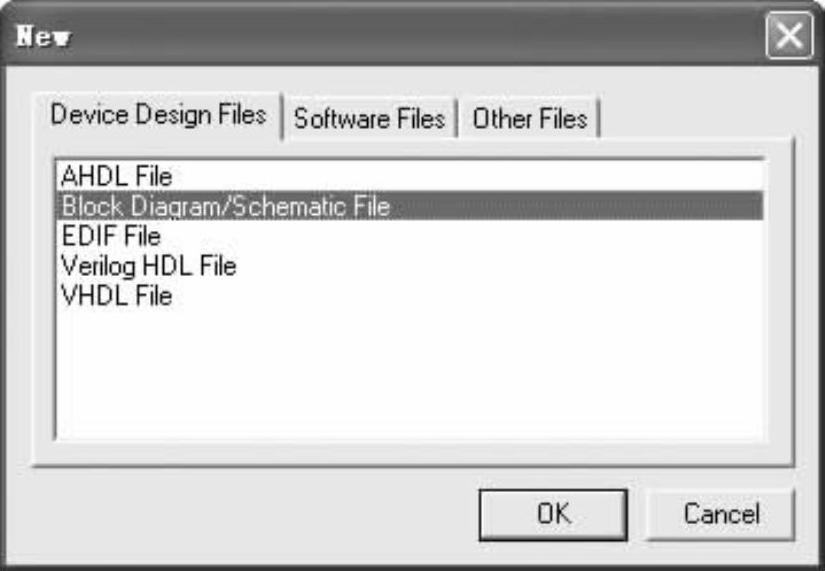View software file types via Software Files
The image size is (825, 571).
coord(369,120)
